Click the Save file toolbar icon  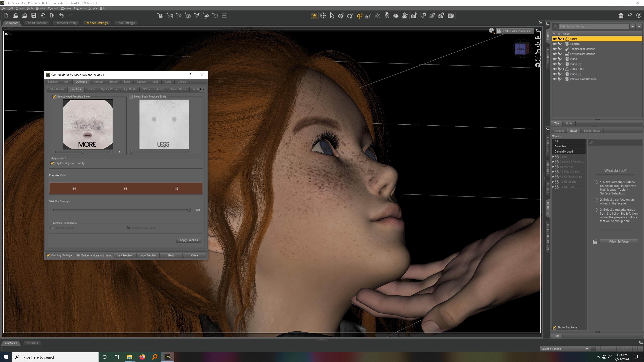[34, 15]
